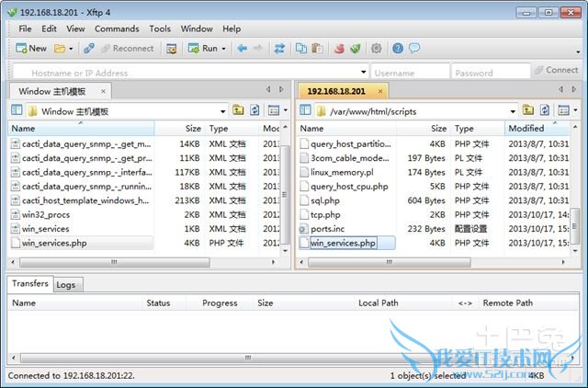Close the 192.168.18.201 tab
588x388 pixels.
380,91
